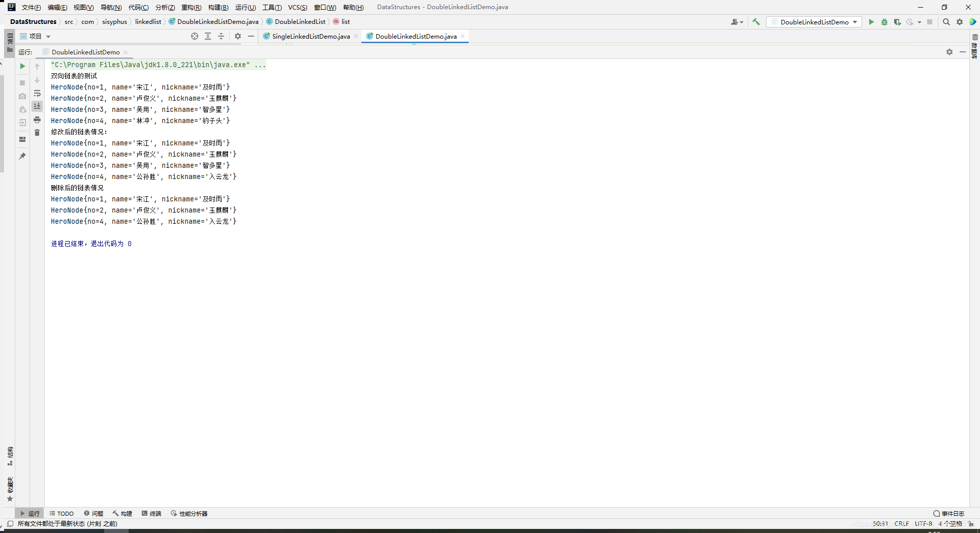Open the 构建 tool window
The image size is (980, 533).
click(122, 514)
